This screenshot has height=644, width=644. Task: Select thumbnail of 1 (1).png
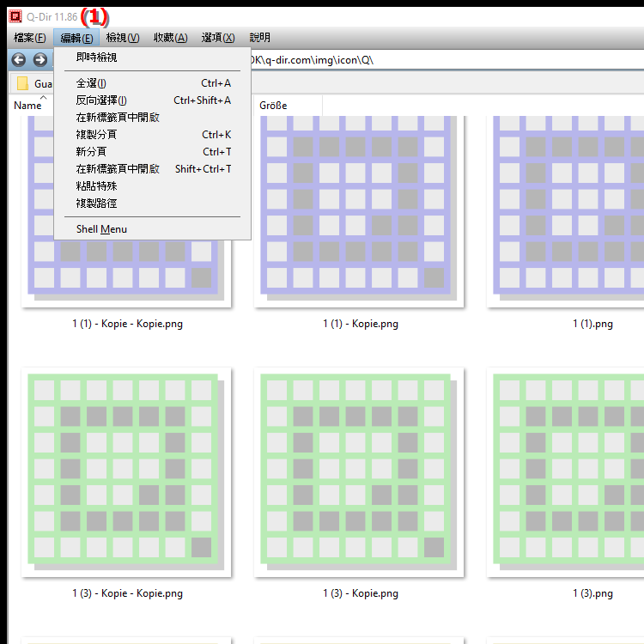(566, 211)
